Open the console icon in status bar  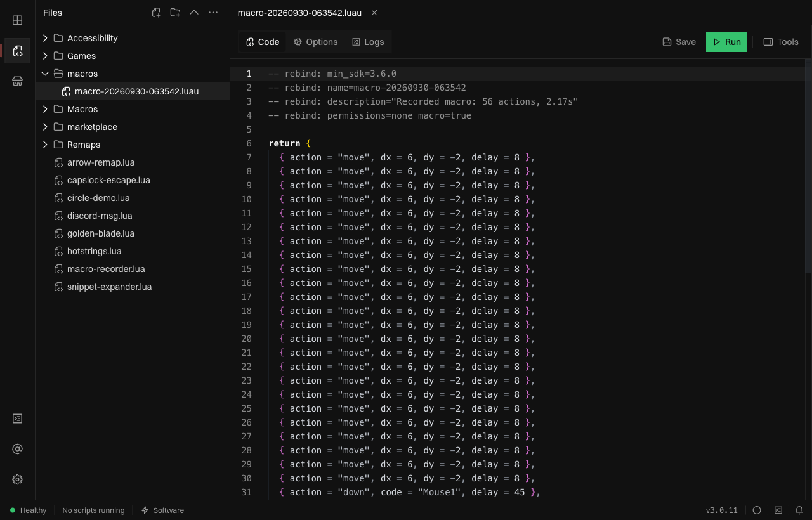pyautogui.click(x=778, y=510)
